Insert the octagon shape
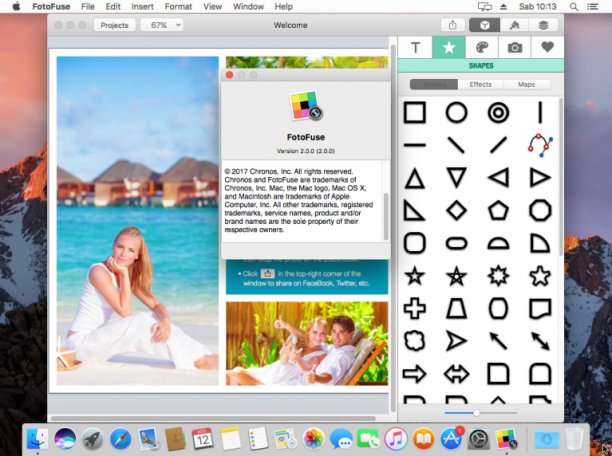612x456 pixels. 540,210
